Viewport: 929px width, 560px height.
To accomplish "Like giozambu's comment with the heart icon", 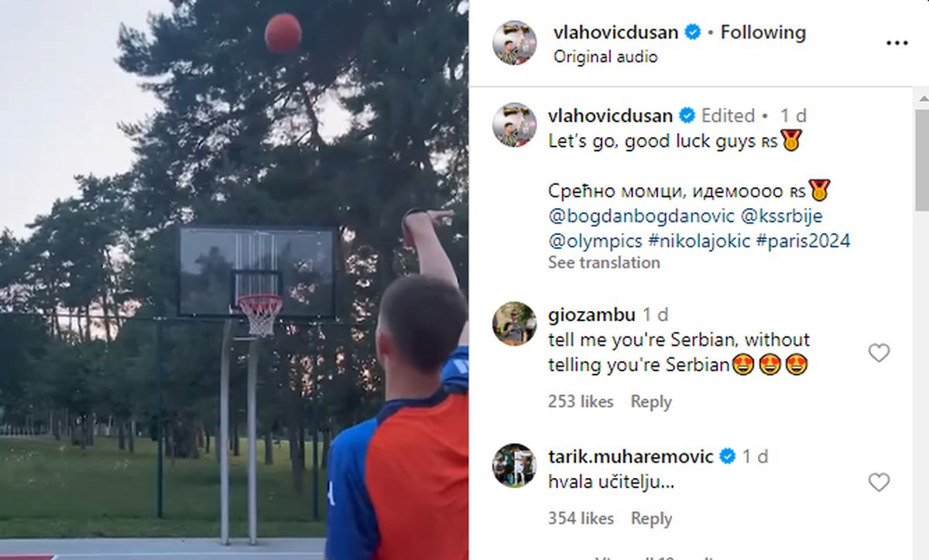I will click(879, 353).
